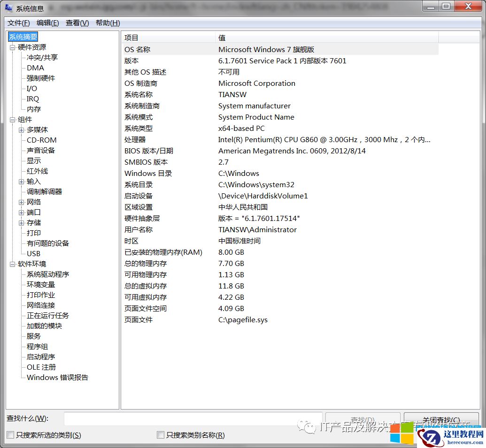Select the 处理器 row

[x=280, y=140]
